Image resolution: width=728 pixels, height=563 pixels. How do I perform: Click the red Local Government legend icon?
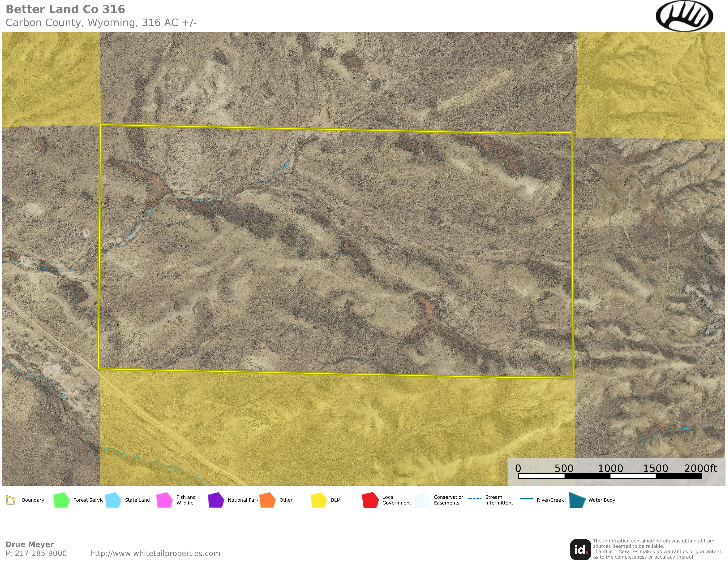pyautogui.click(x=370, y=500)
